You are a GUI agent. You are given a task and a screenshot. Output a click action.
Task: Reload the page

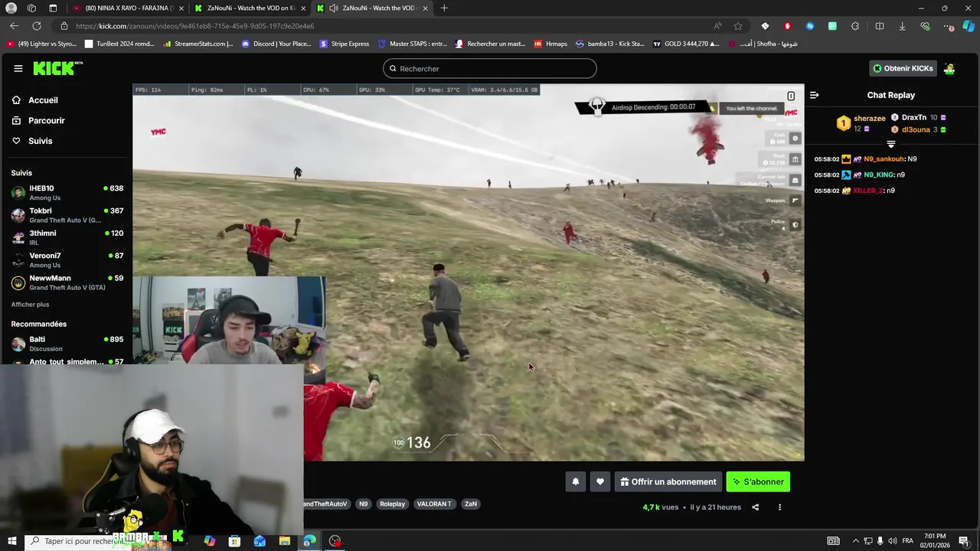point(36,26)
